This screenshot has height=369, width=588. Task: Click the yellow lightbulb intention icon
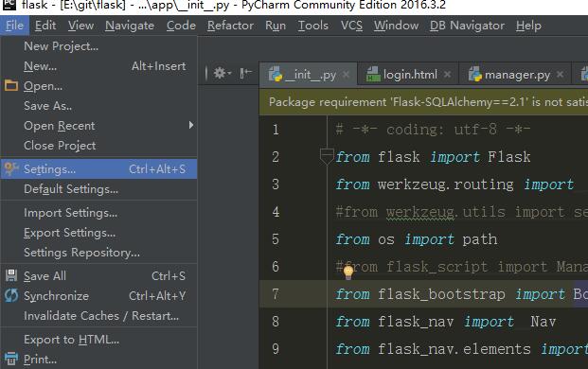(348, 272)
